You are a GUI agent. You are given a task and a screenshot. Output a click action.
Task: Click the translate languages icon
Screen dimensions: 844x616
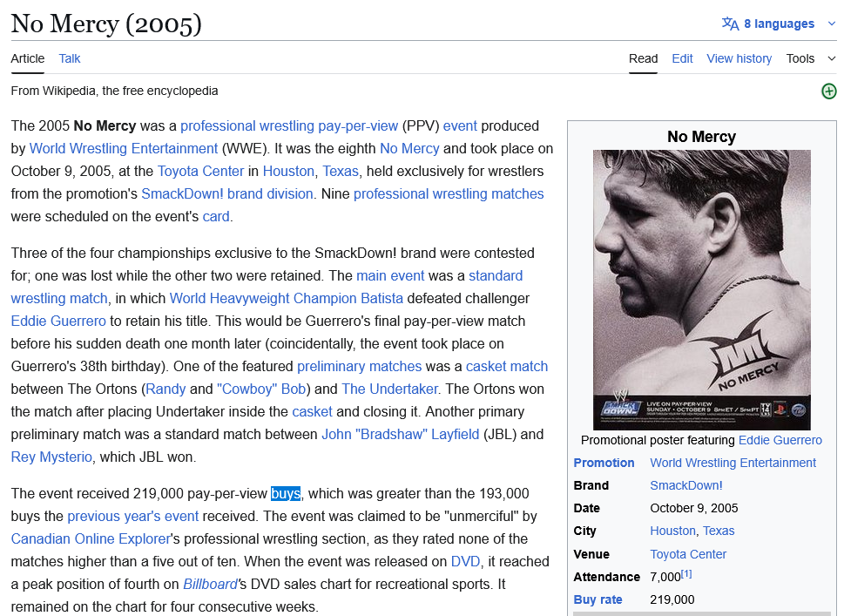(730, 24)
